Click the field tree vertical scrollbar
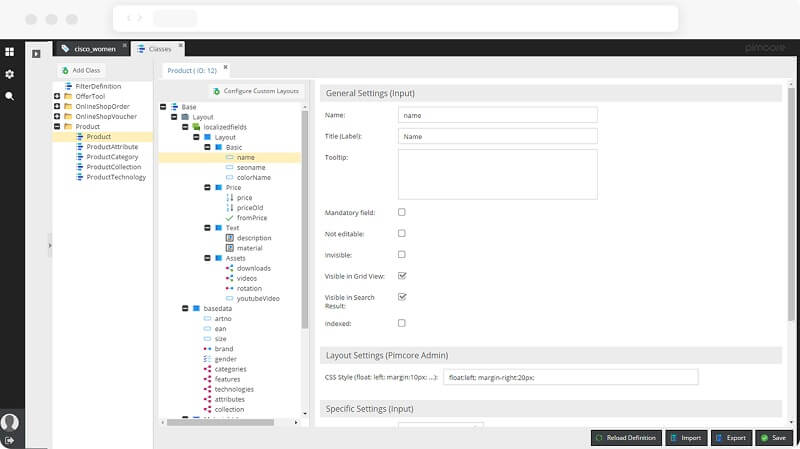Screen dimensions: 800x449 (305, 219)
